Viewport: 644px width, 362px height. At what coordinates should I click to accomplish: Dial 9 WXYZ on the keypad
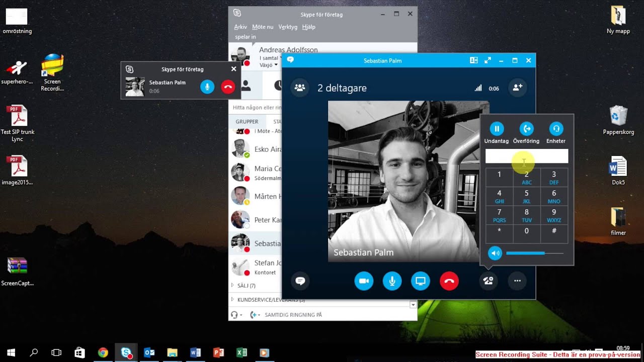pos(554,215)
